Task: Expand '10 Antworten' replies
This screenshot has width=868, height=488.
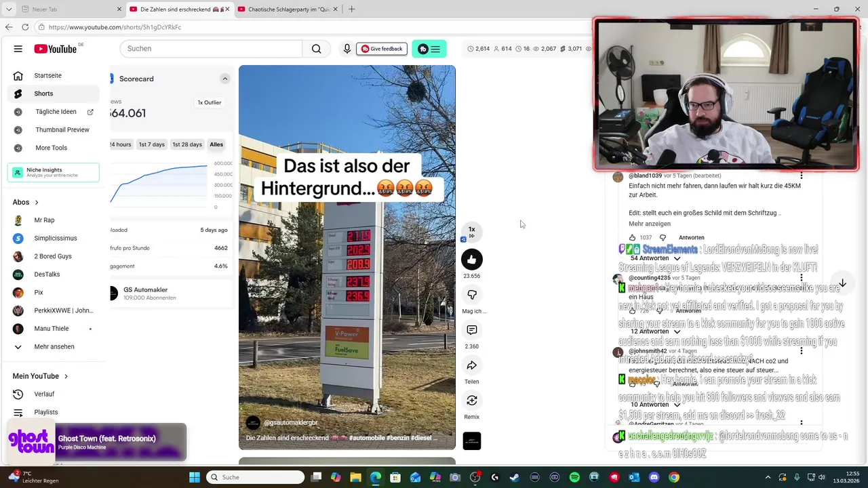Action: click(x=655, y=405)
